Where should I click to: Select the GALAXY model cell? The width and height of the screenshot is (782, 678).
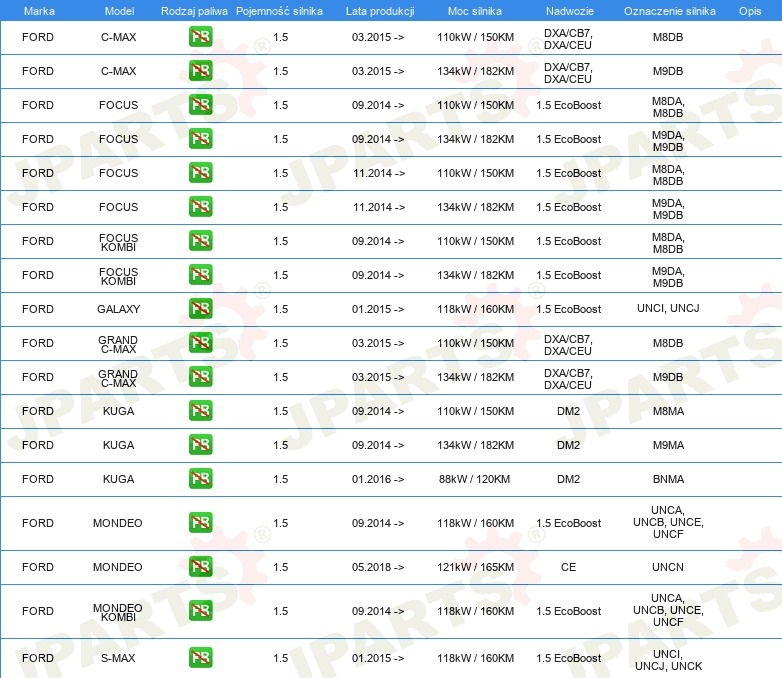(x=118, y=309)
